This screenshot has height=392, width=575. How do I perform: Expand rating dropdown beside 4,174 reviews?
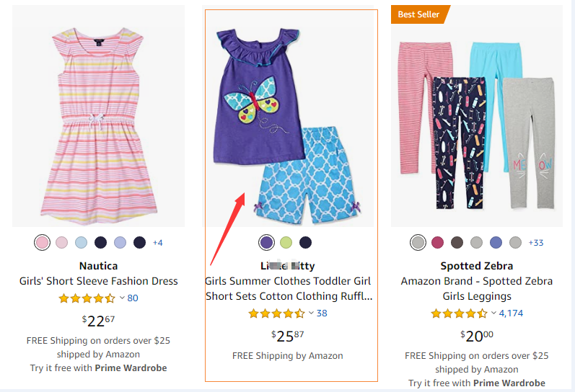(493, 313)
